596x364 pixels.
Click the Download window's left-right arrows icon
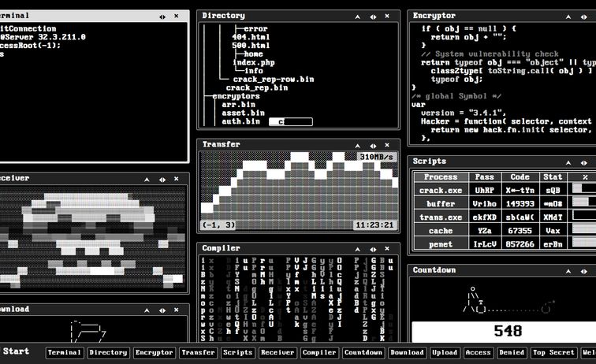point(162,310)
